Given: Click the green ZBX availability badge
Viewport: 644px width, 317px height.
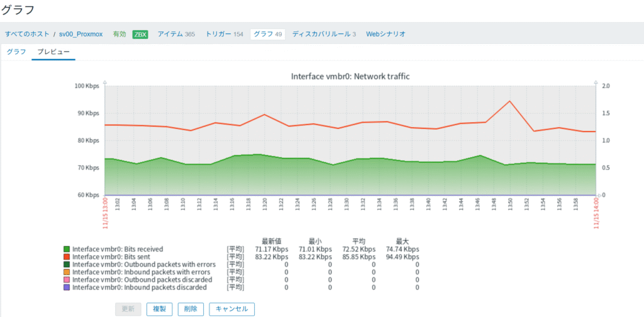Looking at the screenshot, I should (140, 34).
